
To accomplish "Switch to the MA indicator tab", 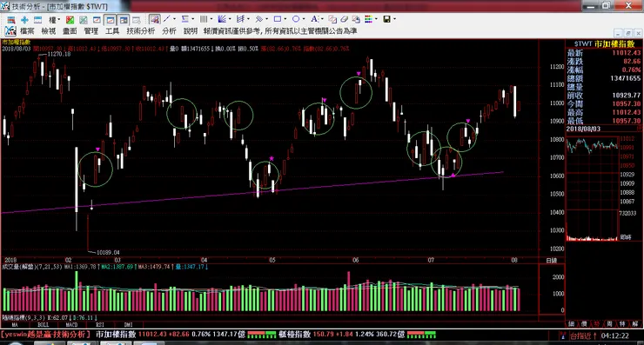I will point(15,324).
